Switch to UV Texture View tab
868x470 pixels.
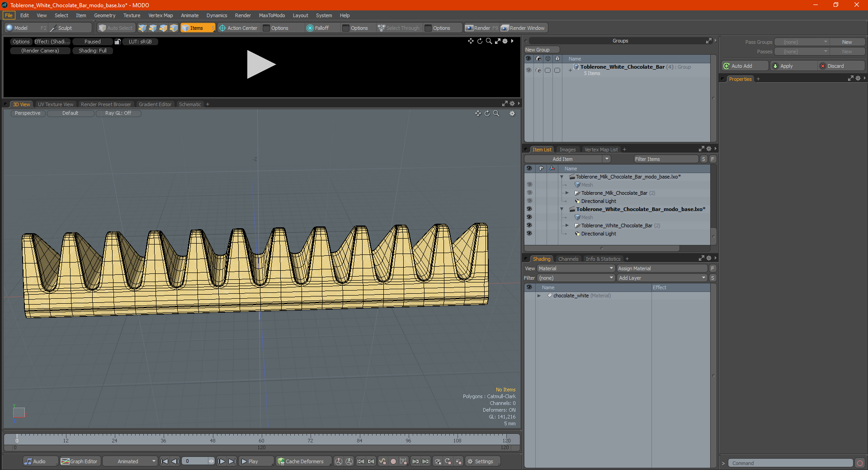pos(55,104)
